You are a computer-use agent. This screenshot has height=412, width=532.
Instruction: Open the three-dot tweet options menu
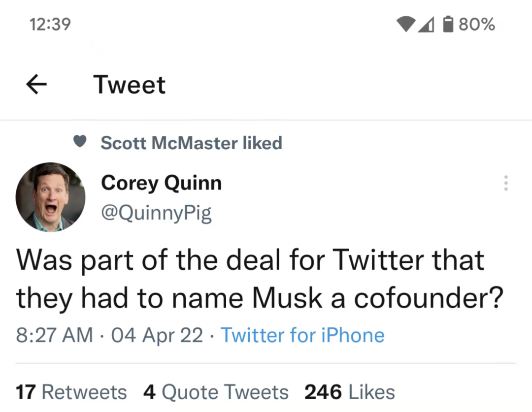505,184
